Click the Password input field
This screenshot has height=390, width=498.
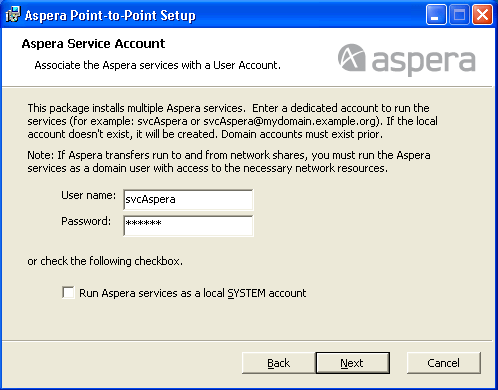click(x=188, y=226)
